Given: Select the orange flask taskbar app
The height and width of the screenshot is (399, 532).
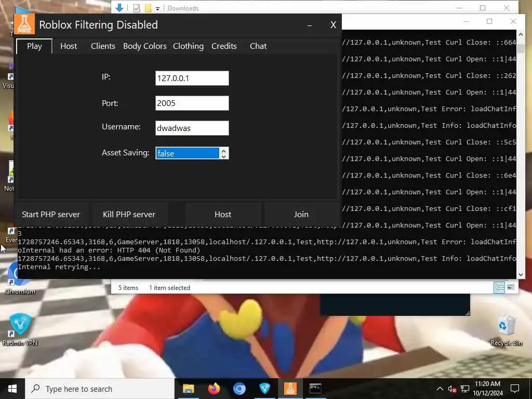Looking at the screenshot, I should point(290,389).
